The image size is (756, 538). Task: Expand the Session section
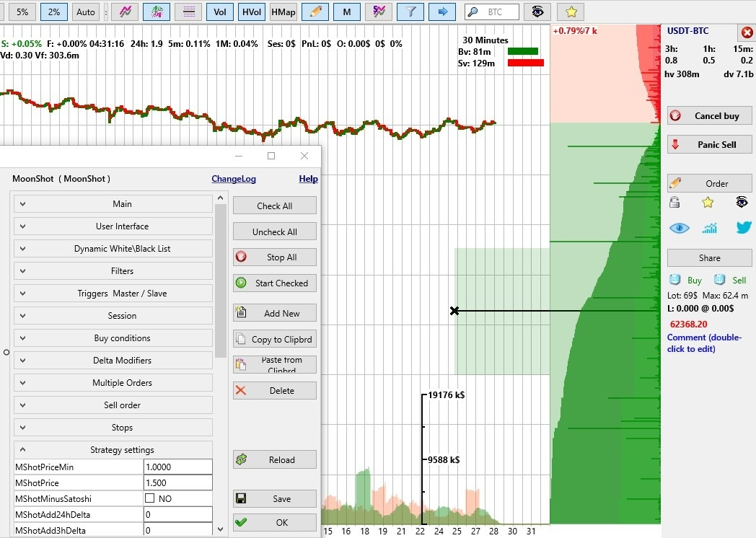click(x=113, y=316)
